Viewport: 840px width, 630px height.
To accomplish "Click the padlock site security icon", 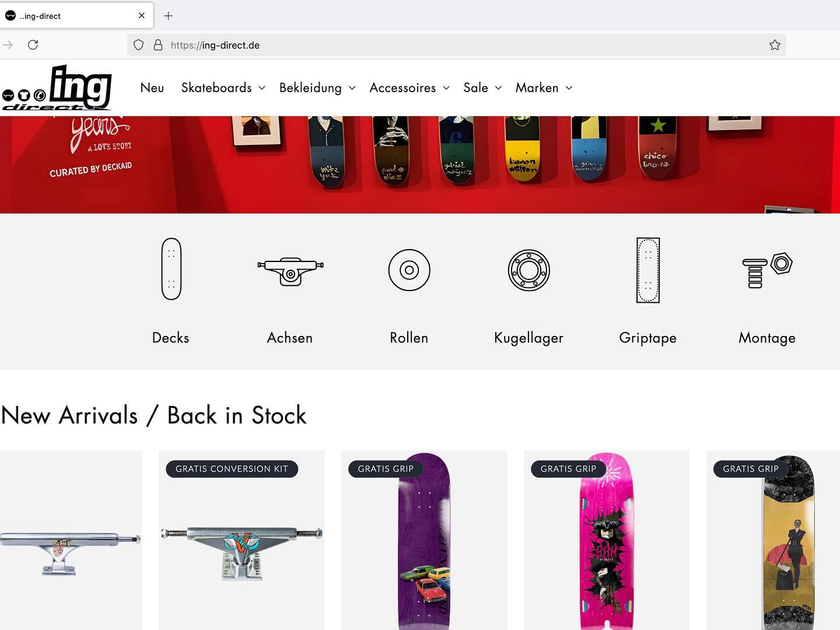I will click(157, 45).
